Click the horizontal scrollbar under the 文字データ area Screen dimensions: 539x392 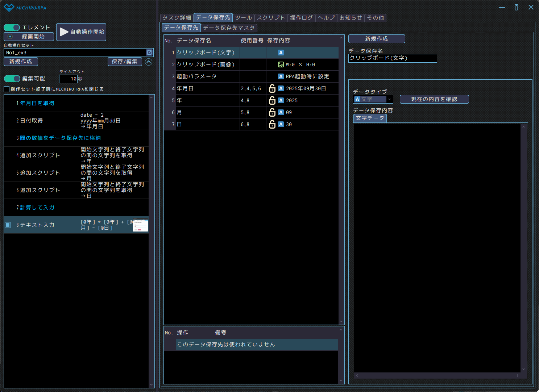437,376
